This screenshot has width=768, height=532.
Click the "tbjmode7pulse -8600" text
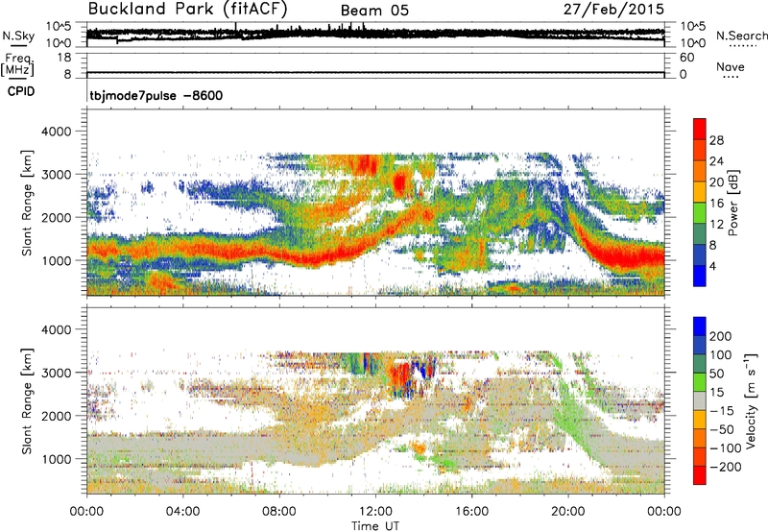point(156,95)
